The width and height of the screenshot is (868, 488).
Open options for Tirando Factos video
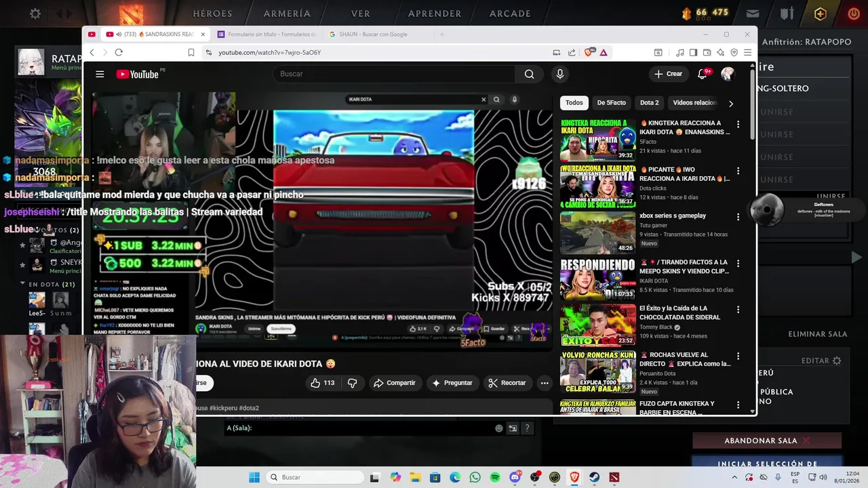coord(738,264)
